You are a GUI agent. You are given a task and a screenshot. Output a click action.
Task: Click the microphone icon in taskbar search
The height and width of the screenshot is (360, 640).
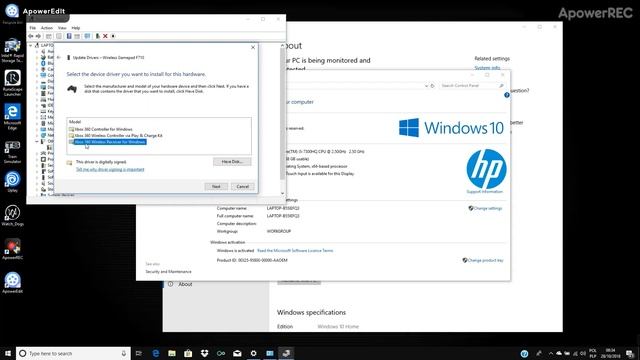tap(124, 353)
